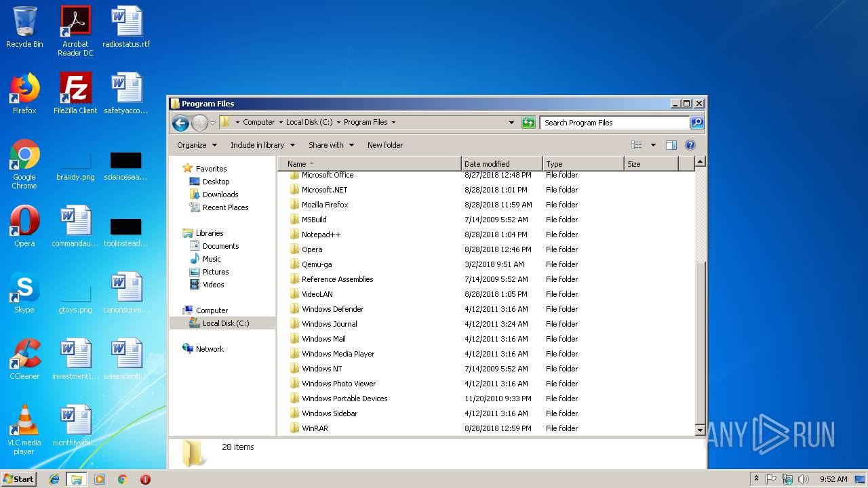Select Pictures library in navigation pane
Viewport: 868px width, 488px height.
click(x=216, y=272)
